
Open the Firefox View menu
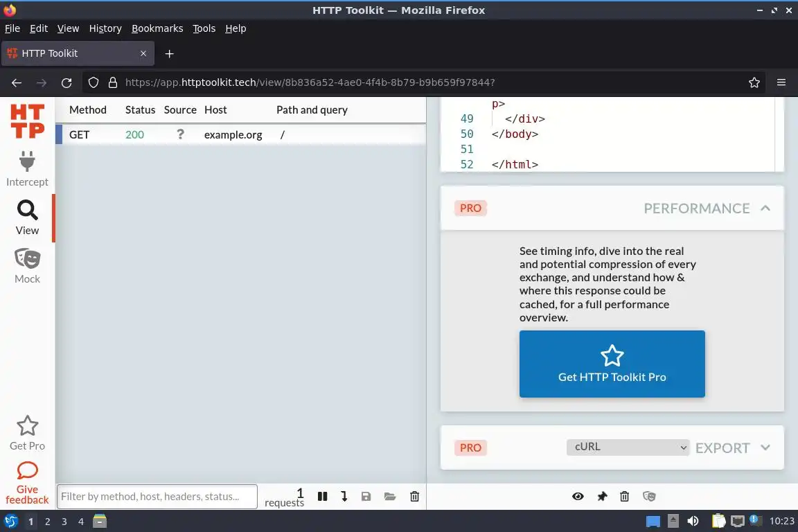(x=68, y=28)
